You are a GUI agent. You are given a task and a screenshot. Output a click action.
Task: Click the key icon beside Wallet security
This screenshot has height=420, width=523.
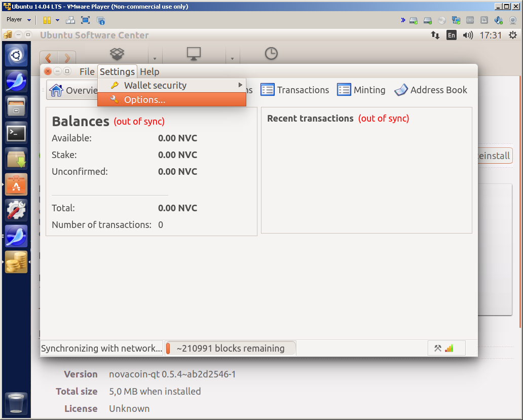click(x=115, y=85)
